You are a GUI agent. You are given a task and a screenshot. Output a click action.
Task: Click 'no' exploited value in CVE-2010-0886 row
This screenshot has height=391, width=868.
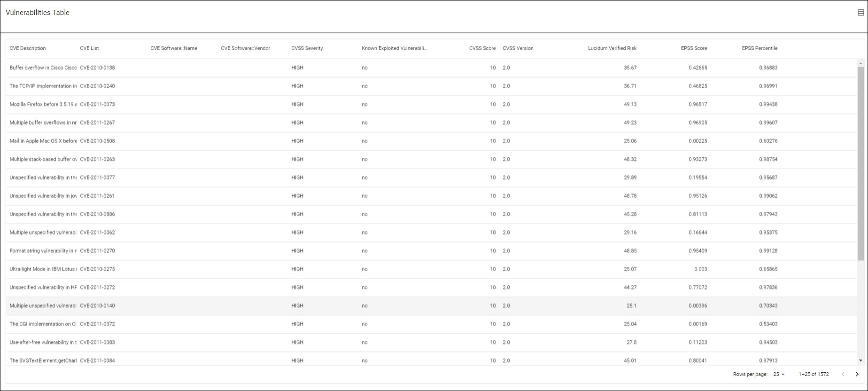click(x=364, y=214)
